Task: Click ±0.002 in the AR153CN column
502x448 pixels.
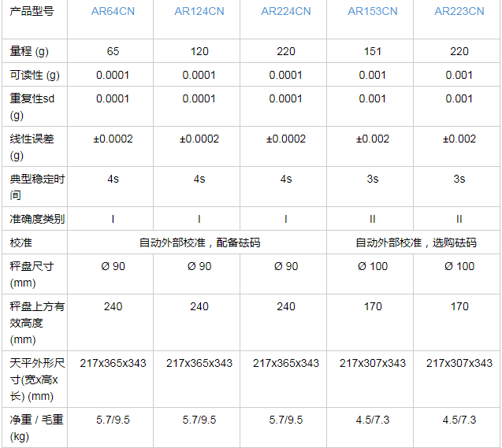Action: [373, 139]
